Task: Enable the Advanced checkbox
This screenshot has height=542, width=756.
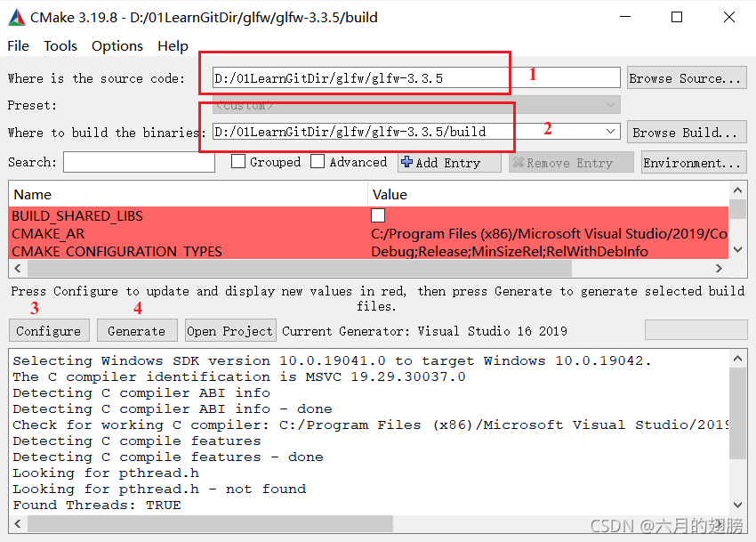Action: coord(318,161)
